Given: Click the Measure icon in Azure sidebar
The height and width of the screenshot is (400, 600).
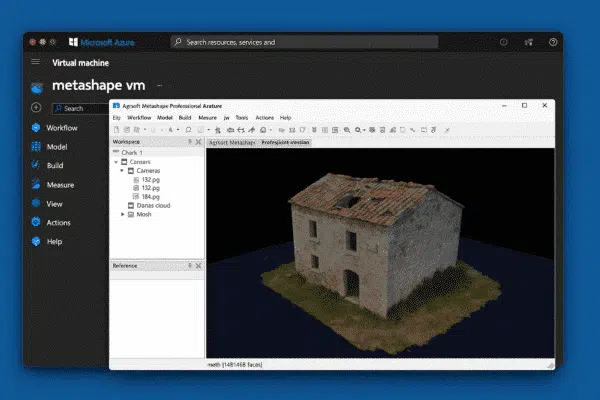Looking at the screenshot, I should [x=35, y=185].
